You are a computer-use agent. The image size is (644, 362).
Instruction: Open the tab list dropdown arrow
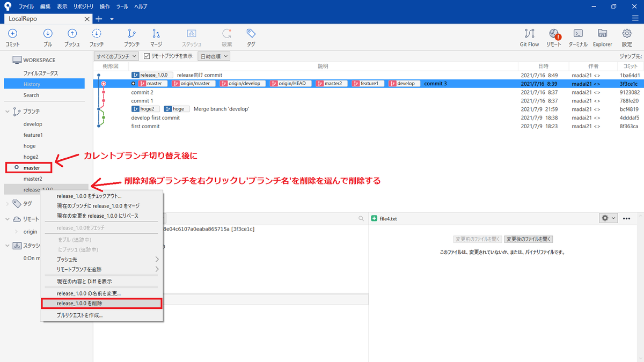click(x=112, y=19)
